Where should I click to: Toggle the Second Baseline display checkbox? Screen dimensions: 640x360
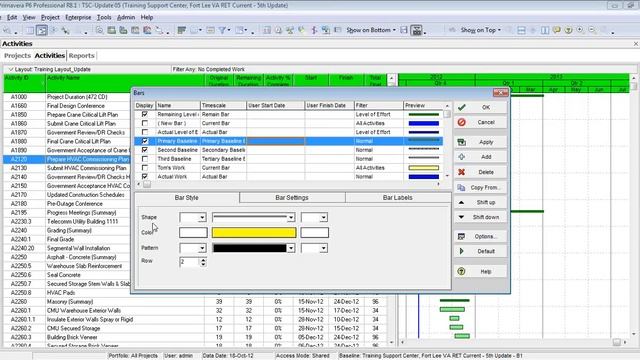coord(144,150)
